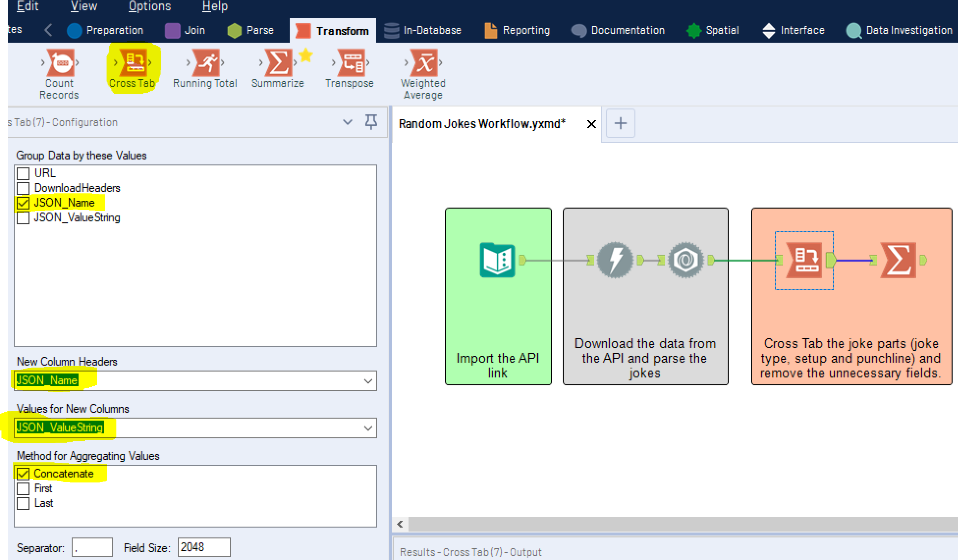958x560 pixels.
Task: Expand Values for New Columns dropdown
Action: (368, 428)
